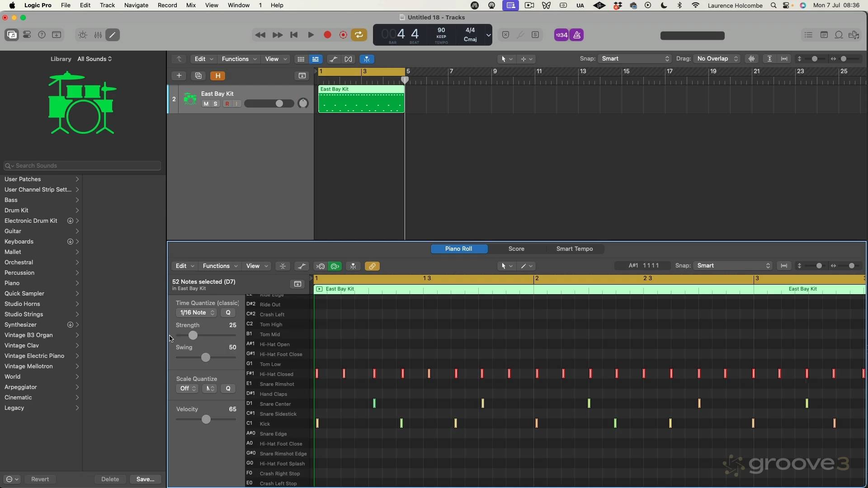Select the East Bay Kit region in Tracks area
The height and width of the screenshot is (488, 868).
[361, 99]
